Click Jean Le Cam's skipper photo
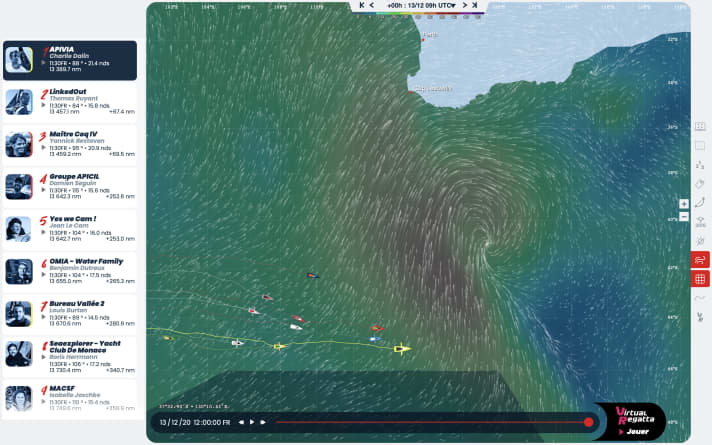712x445 pixels. tap(19, 229)
